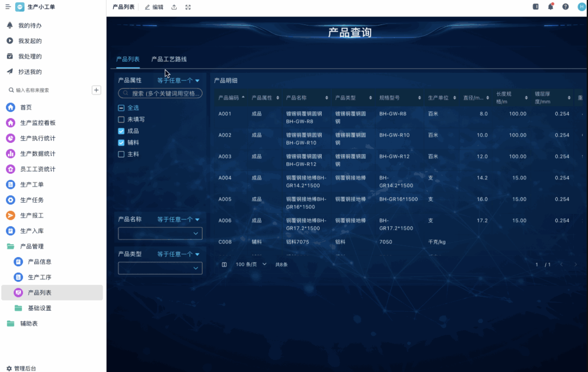Viewport: 588px width, 372px height.
Task: Open 抄送我的 in the sidebar
Action: [x=30, y=72]
